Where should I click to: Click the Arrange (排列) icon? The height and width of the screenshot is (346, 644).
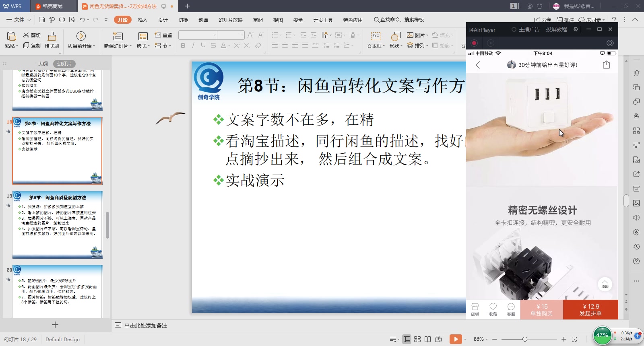pyautogui.click(x=410, y=45)
